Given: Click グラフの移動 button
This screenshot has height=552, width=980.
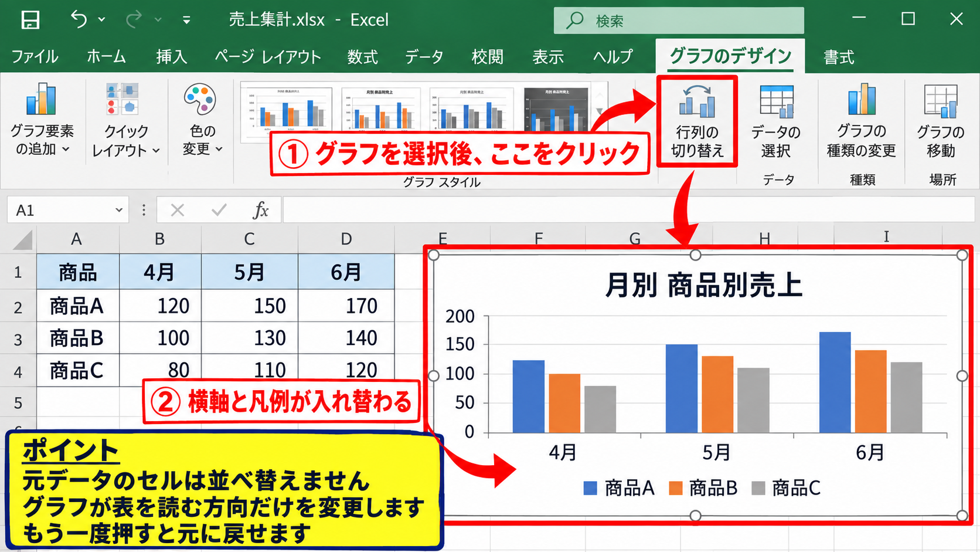Looking at the screenshot, I should 940,121.
